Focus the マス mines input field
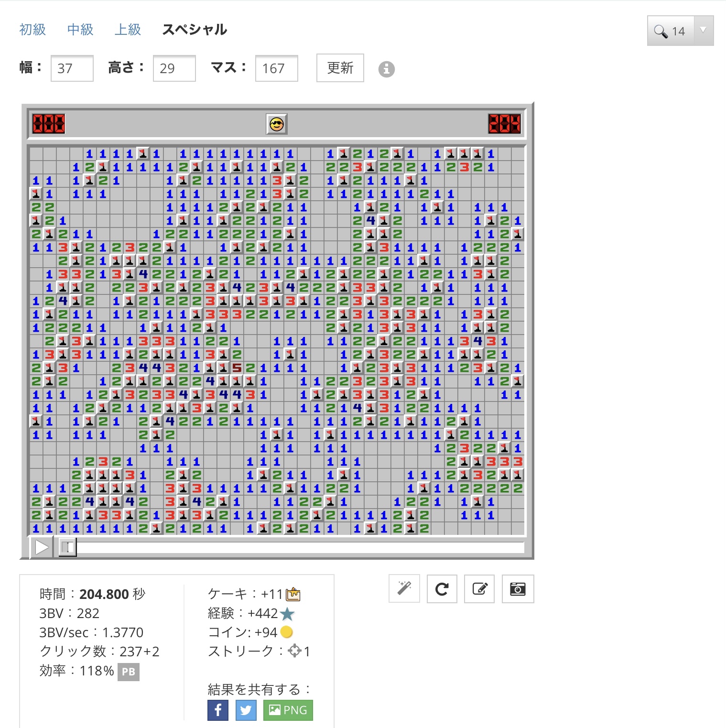This screenshot has width=726, height=728. tap(277, 68)
